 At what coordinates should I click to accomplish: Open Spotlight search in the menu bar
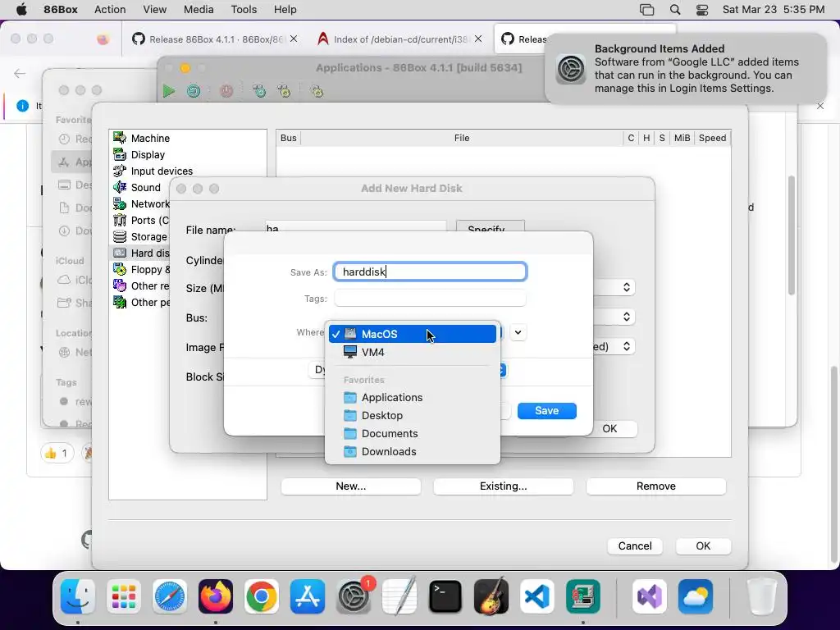[x=675, y=10]
